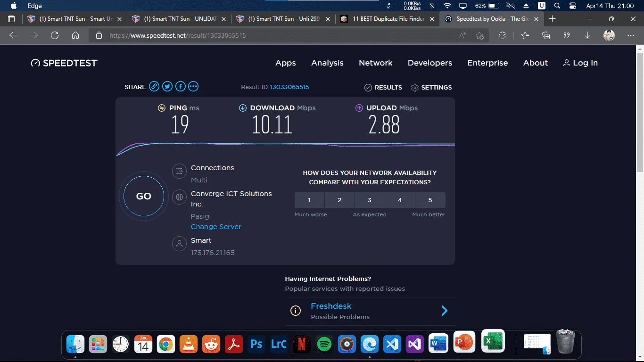644x362 pixels.
Task: Share the result on Facebook
Action: coord(181,87)
